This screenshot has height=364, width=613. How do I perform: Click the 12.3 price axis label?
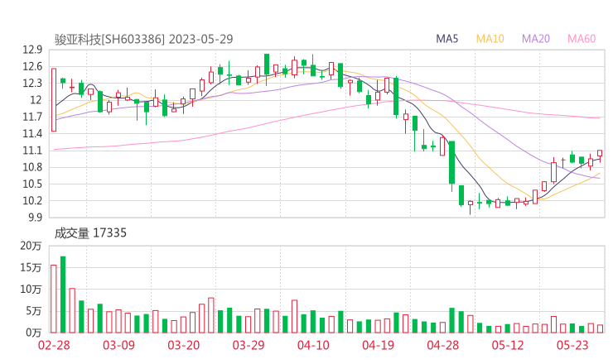32,84
